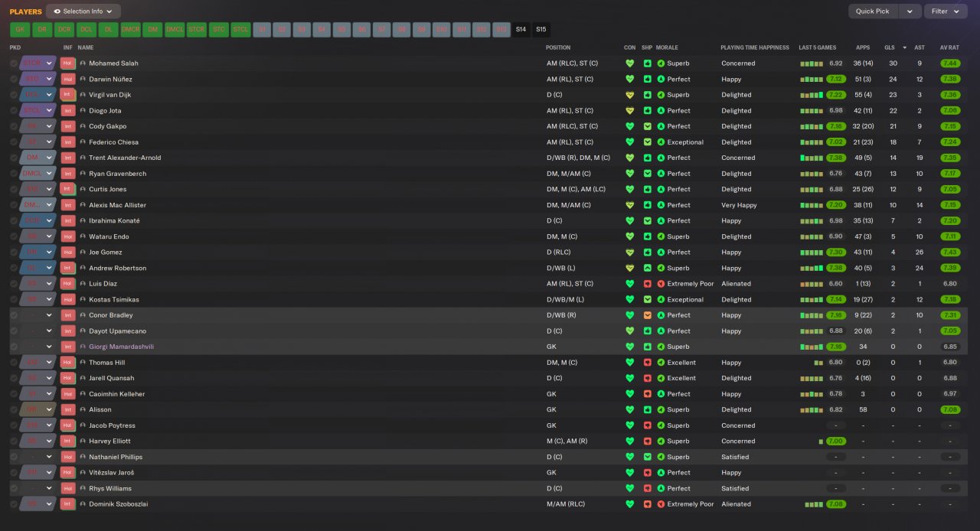Click Luis Díaz's Extremely Poor morale icon

(x=661, y=284)
